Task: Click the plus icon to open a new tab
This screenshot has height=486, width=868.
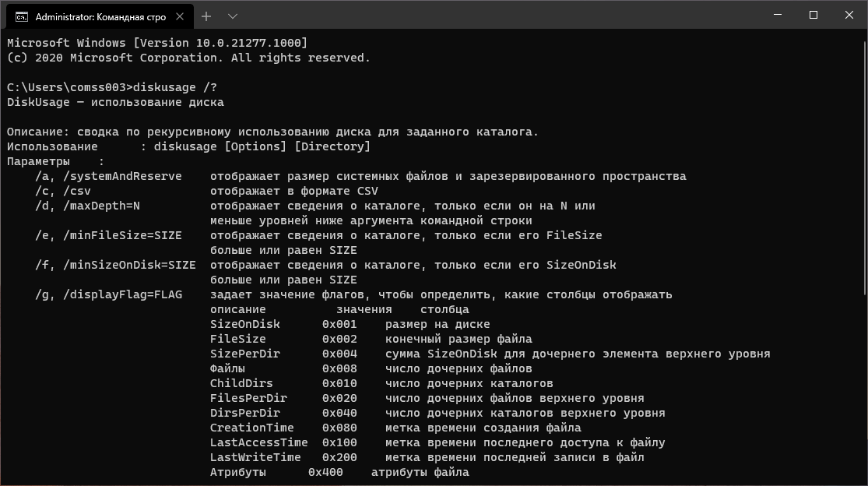Action: click(x=206, y=16)
